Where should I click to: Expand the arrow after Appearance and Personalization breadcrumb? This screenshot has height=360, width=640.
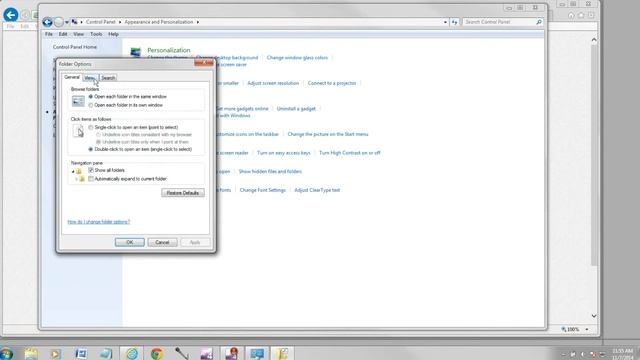[x=198, y=22]
